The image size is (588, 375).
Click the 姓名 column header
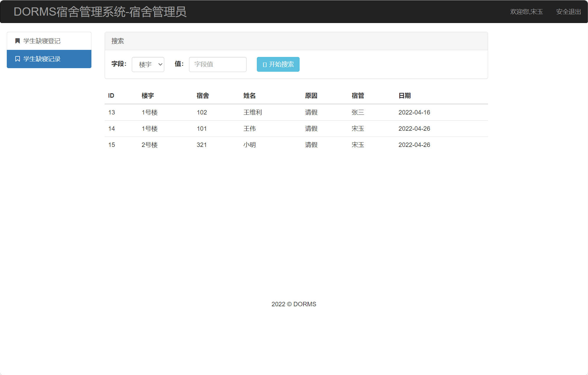pyautogui.click(x=249, y=96)
